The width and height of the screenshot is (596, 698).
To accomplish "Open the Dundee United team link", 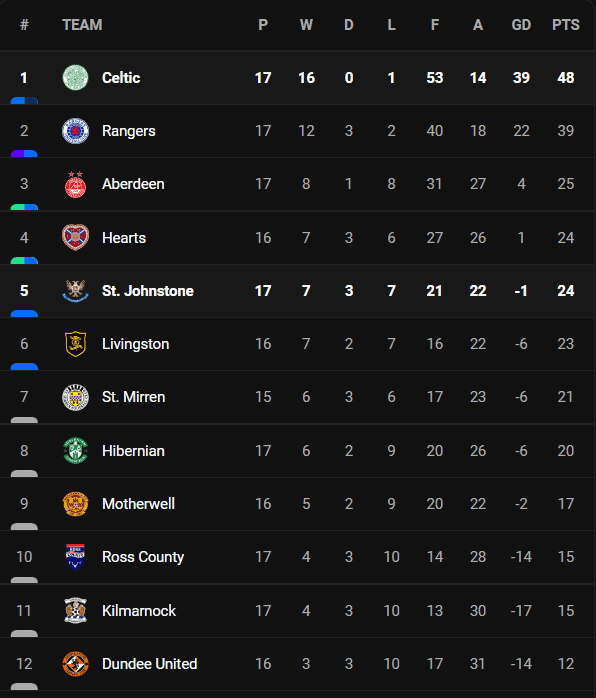I will pyautogui.click(x=150, y=664).
